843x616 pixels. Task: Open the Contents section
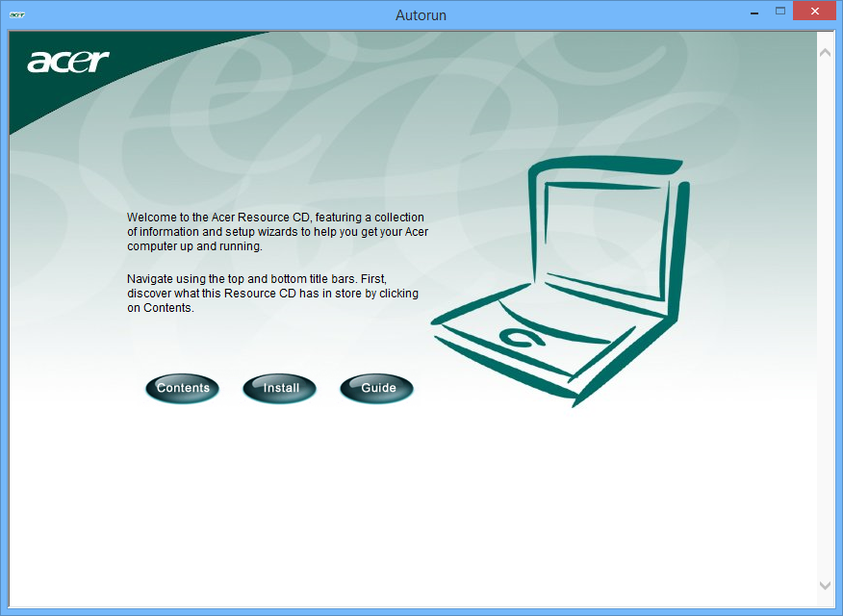183,388
